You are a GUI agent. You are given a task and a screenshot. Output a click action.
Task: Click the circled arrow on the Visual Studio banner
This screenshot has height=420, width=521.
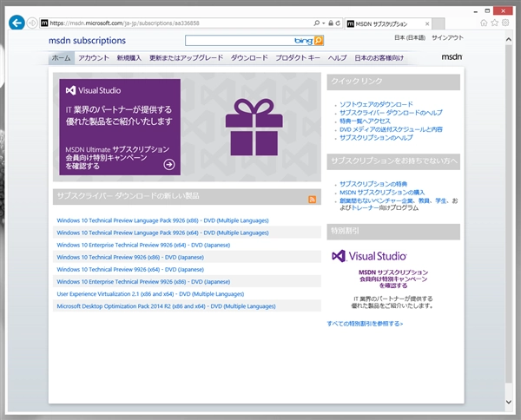click(x=169, y=164)
